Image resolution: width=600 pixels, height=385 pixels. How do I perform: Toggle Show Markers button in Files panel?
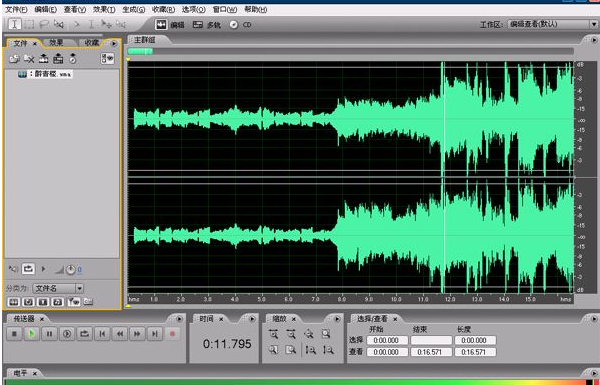pos(73,302)
